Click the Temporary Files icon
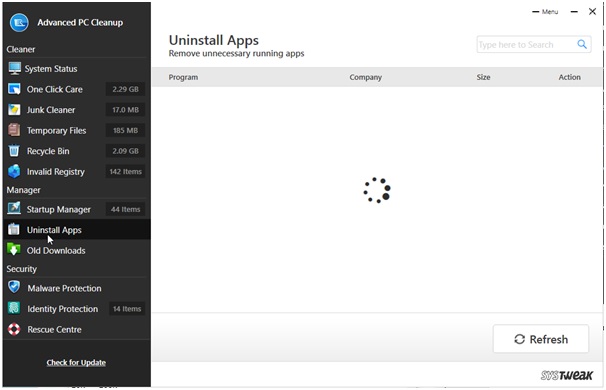The height and width of the screenshot is (390, 606). pyautogui.click(x=14, y=130)
